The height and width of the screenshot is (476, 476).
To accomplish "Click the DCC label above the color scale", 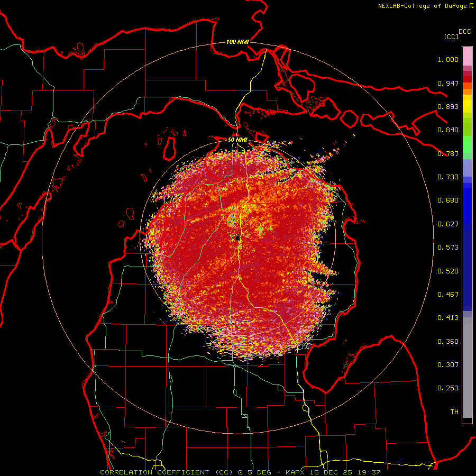I will tap(465, 32).
